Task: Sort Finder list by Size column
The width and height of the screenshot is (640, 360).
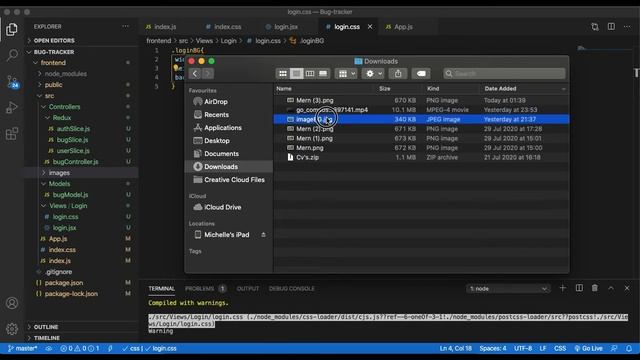Action: (x=384, y=89)
